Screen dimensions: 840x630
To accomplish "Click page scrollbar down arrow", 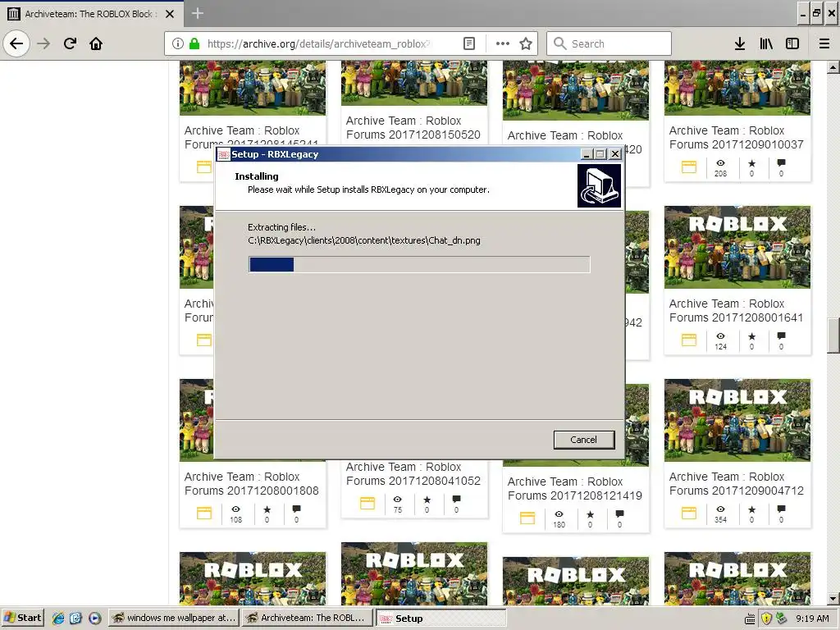I will pyautogui.click(x=833, y=598).
